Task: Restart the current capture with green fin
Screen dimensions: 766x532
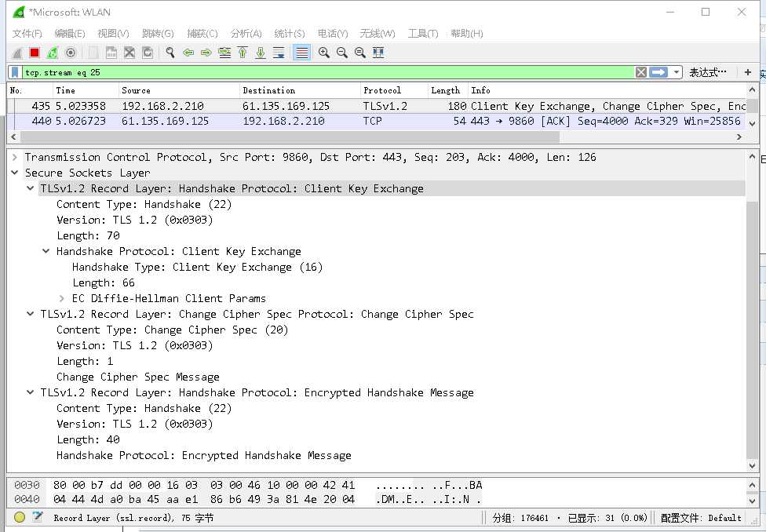Action: click(x=53, y=53)
